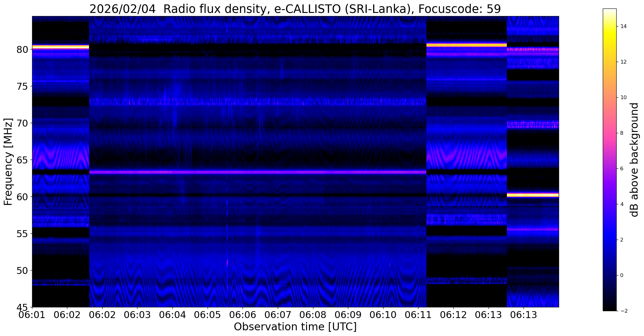644x336 pixels.
Task: Click the 45 MHz frequency tick label
Action: (x=23, y=307)
